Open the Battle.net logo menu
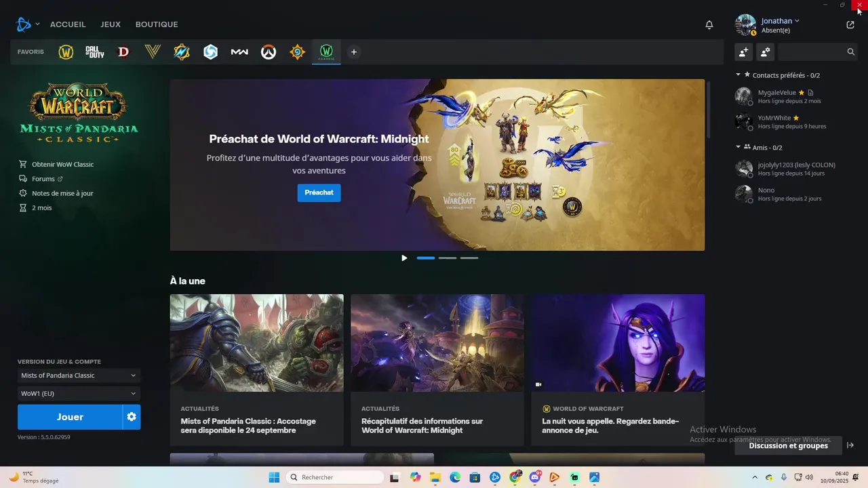The image size is (868, 488). tap(24, 24)
